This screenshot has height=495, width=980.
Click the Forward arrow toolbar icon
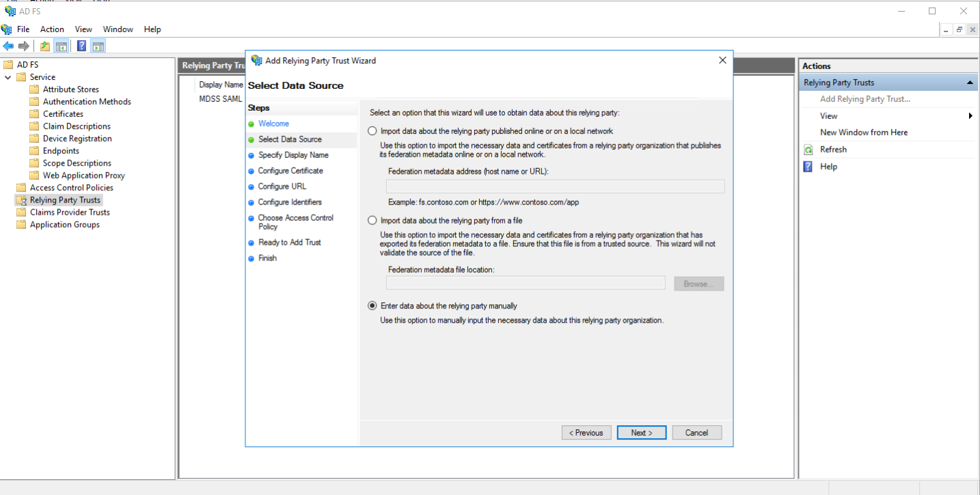[24, 46]
